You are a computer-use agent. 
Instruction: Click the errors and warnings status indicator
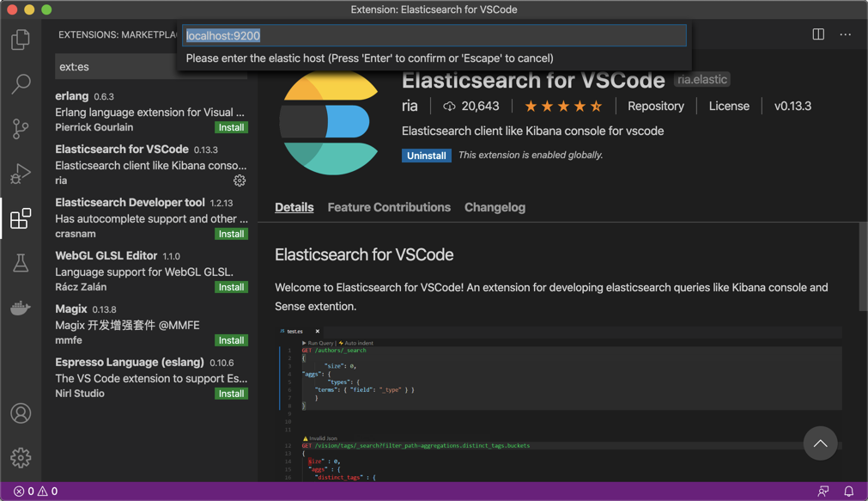(35, 491)
